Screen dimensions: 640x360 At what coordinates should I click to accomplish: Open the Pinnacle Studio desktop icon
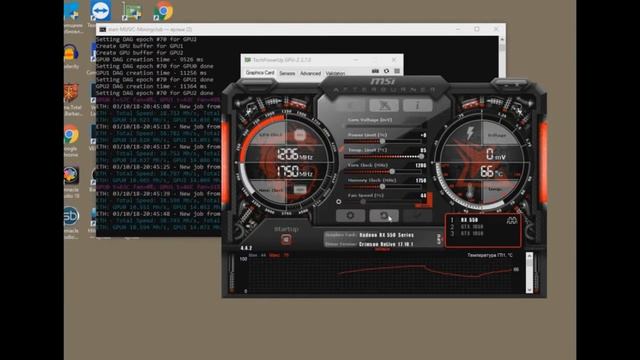[x=71, y=176]
